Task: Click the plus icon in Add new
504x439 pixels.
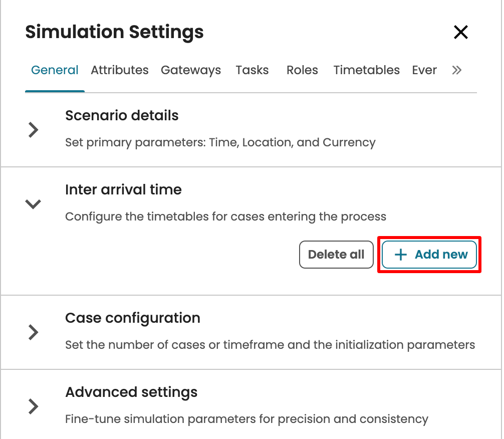Action: coord(400,255)
